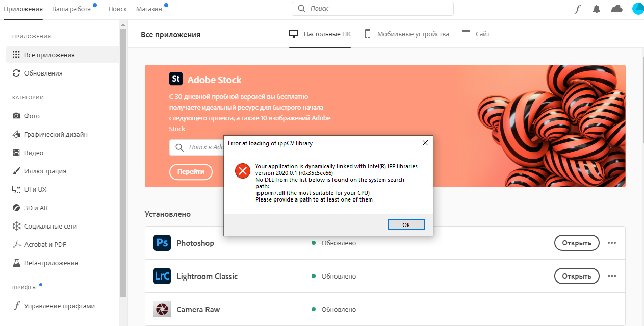
Task: Open the notifications bell
Action: click(597, 9)
